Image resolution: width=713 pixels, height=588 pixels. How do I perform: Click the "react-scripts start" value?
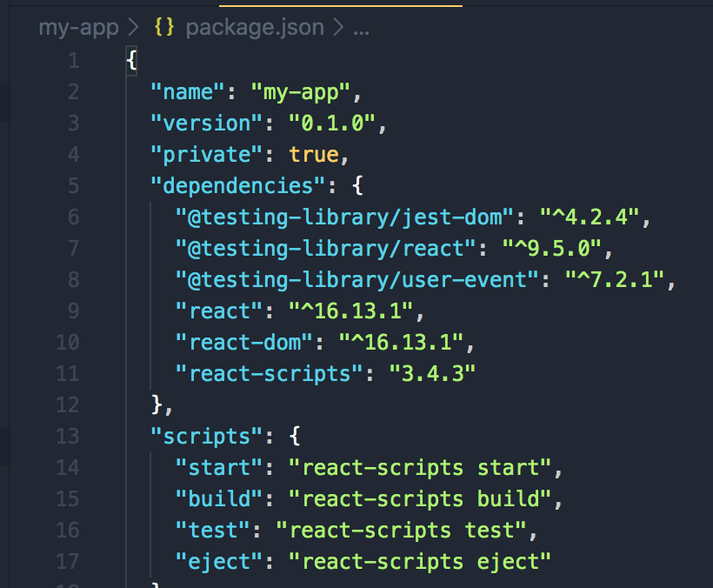click(x=420, y=468)
